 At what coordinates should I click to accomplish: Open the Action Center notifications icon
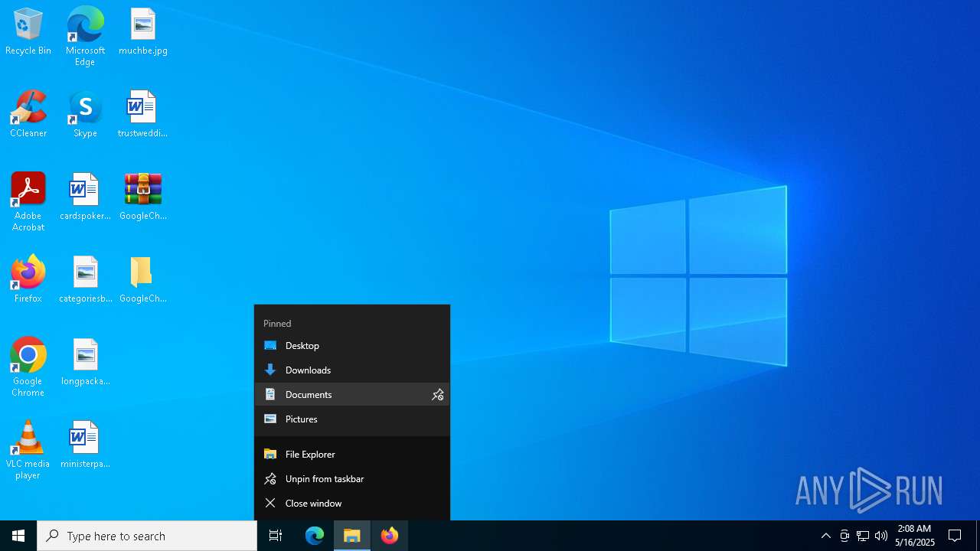coord(955,536)
